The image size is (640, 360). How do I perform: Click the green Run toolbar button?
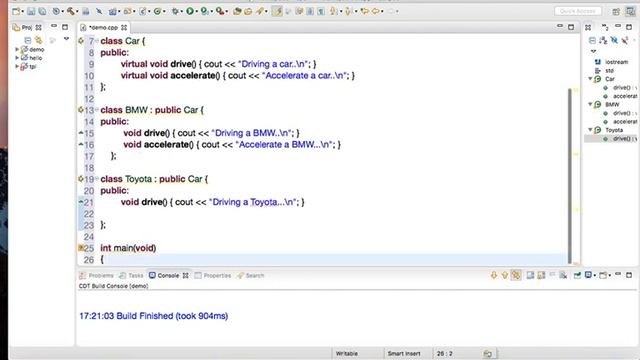pos(190,11)
